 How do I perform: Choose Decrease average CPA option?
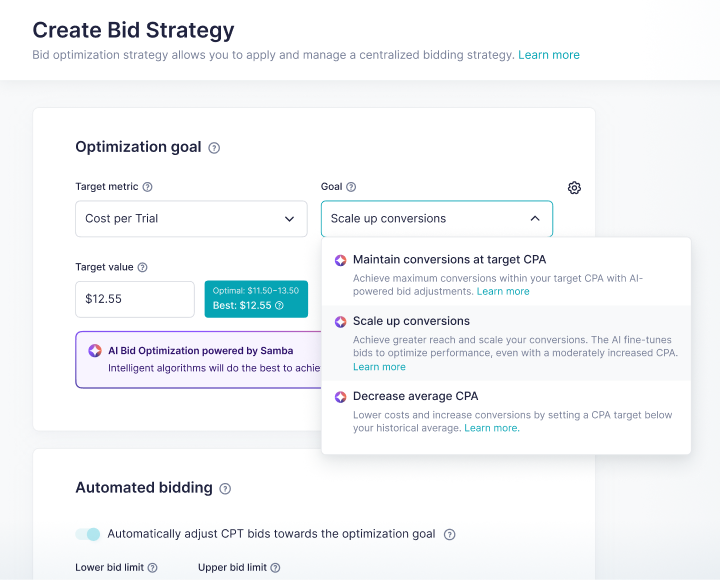415,396
